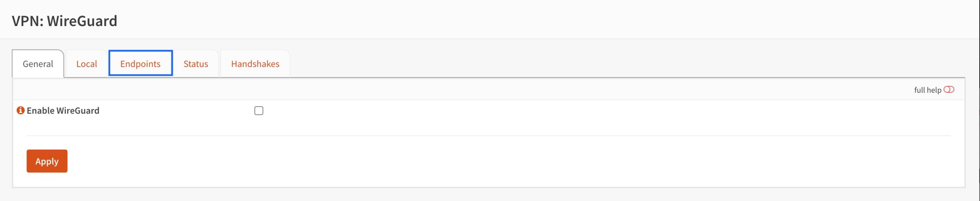Open the highlighted Endpoints tab
This screenshot has width=980, height=201.
pos(140,63)
